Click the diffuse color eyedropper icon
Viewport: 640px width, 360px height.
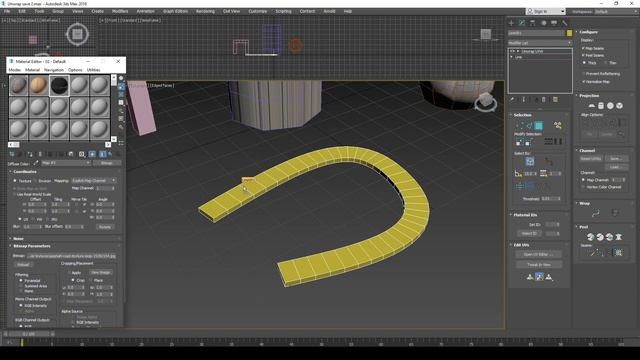pyautogui.click(x=36, y=163)
